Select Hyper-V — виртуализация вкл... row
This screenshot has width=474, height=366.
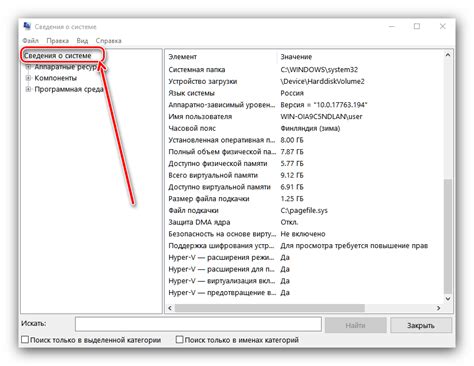[304, 281]
